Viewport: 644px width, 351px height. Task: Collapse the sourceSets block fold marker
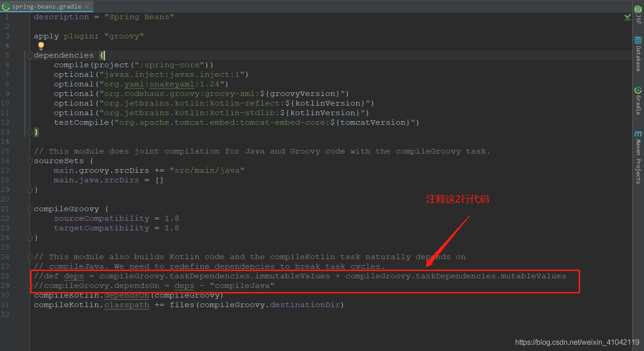pyautogui.click(x=30, y=161)
